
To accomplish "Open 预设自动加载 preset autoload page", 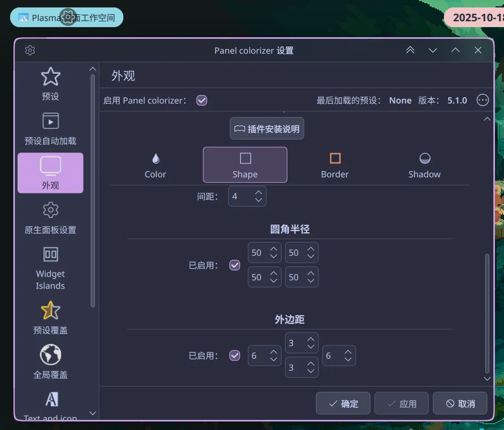I will pos(51,129).
